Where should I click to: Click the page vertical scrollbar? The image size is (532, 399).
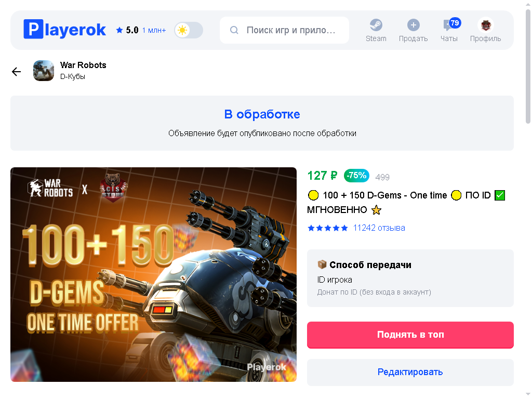528,66
